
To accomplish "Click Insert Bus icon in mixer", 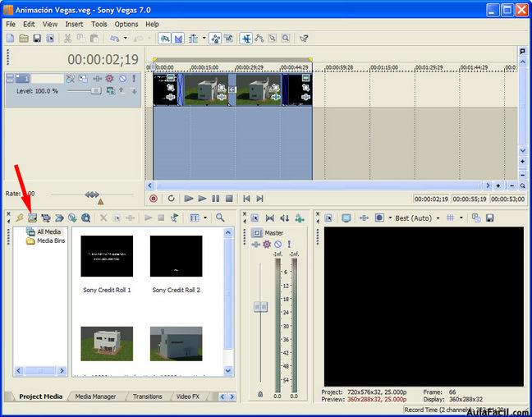I will point(300,218).
